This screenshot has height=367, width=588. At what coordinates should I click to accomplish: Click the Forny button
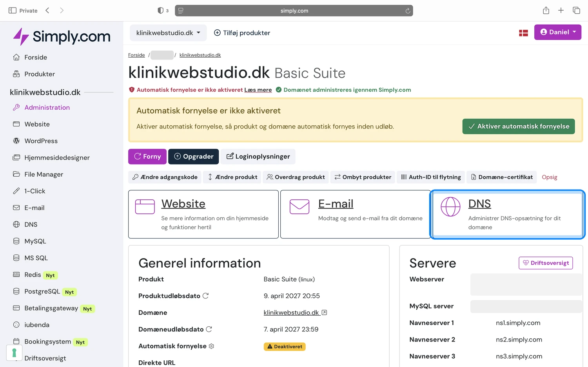tap(147, 157)
